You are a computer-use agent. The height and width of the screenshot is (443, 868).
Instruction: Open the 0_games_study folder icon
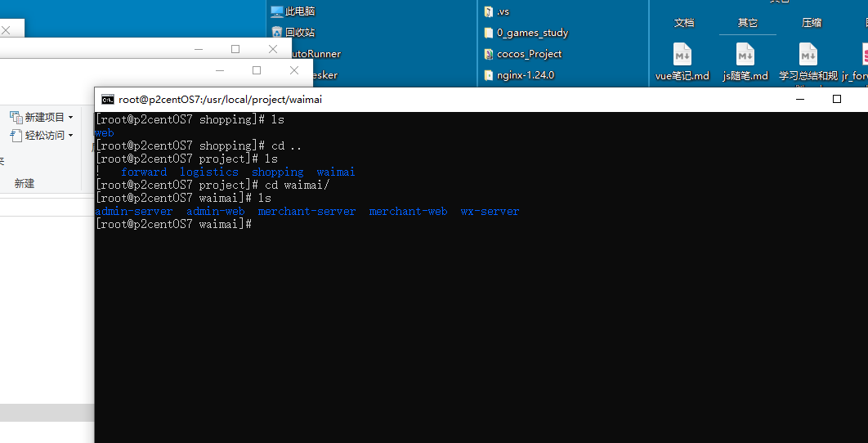pos(488,33)
